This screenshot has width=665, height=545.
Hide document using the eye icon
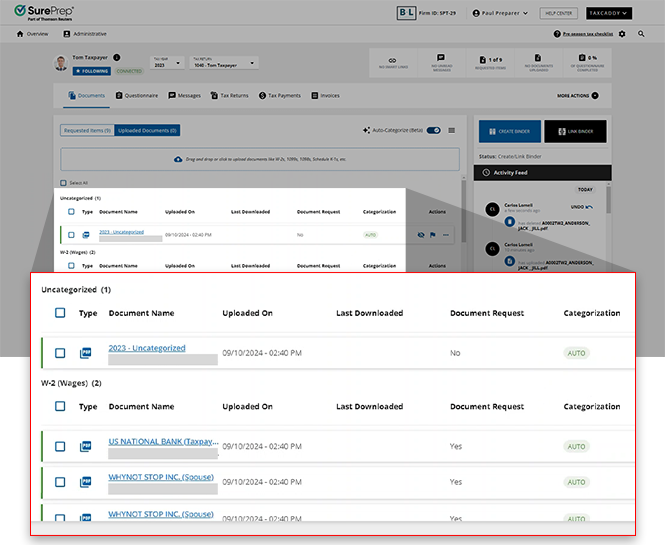[x=420, y=234]
